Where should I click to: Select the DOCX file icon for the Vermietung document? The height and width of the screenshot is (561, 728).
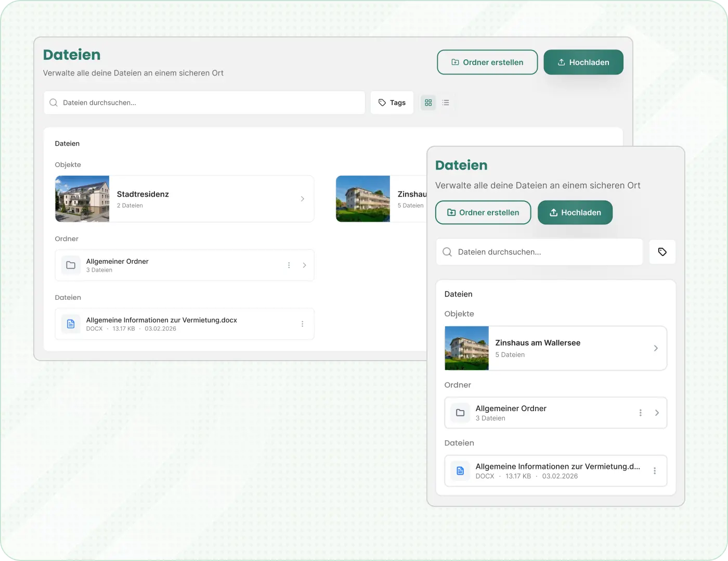tap(71, 324)
